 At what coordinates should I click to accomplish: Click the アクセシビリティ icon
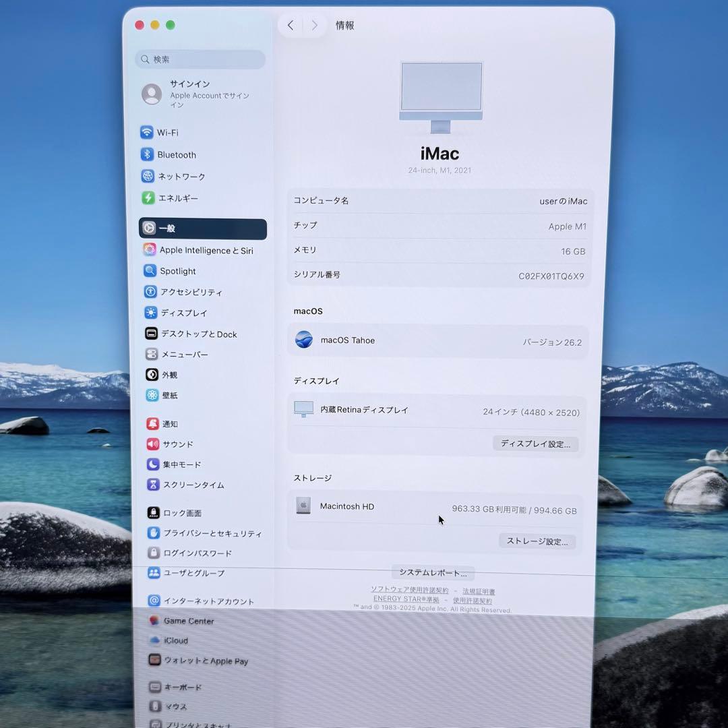(x=150, y=292)
